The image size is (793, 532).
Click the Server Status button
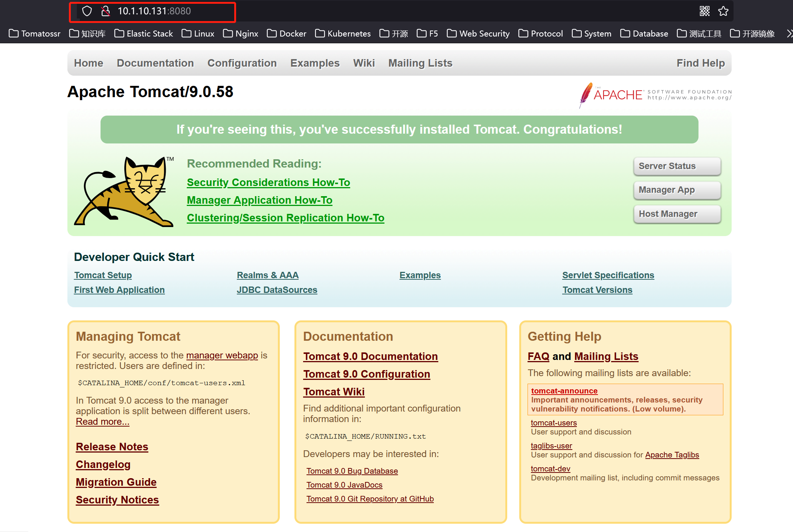point(677,166)
